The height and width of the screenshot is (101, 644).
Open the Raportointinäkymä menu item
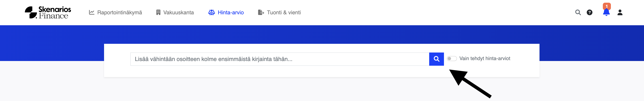(119, 13)
